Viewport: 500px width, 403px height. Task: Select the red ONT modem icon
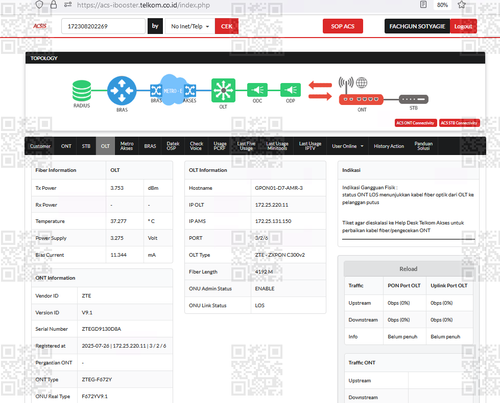(x=361, y=99)
